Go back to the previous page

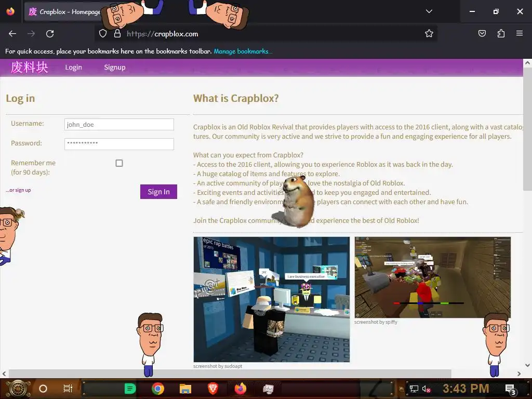pyautogui.click(x=12, y=34)
